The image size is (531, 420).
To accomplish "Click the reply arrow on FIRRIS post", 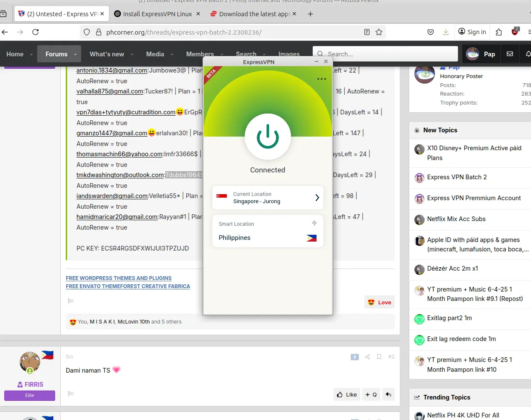I will (x=388, y=394).
